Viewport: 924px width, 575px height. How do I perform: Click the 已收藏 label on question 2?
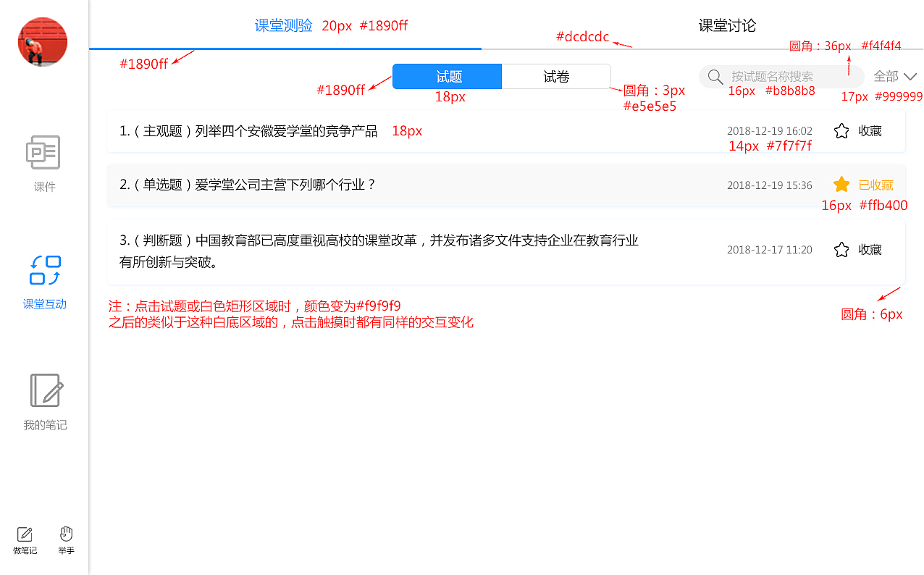(875, 184)
